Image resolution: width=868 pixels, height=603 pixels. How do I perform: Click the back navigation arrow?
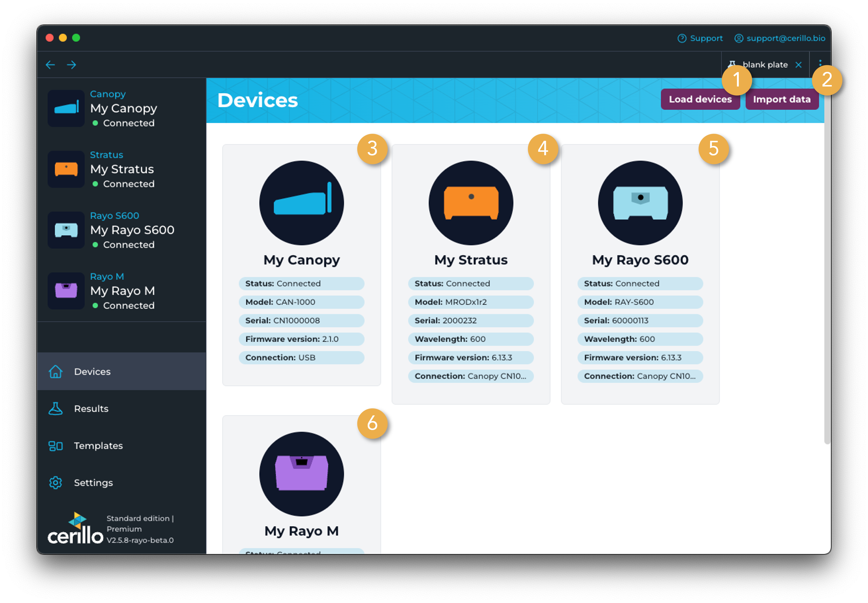tap(50, 65)
